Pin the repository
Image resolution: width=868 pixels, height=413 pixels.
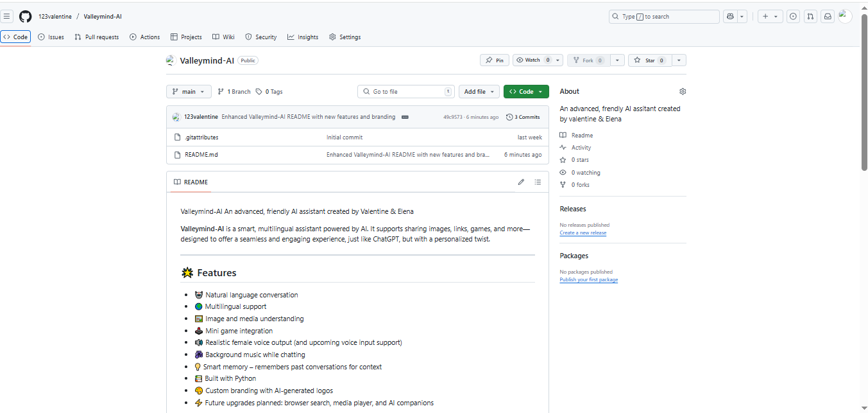tap(495, 60)
